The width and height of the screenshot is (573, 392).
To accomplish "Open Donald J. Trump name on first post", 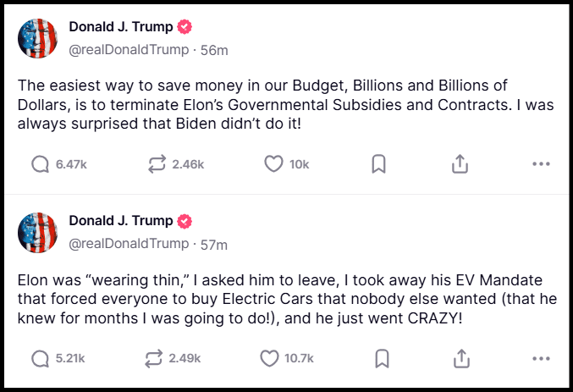I will click(x=121, y=27).
